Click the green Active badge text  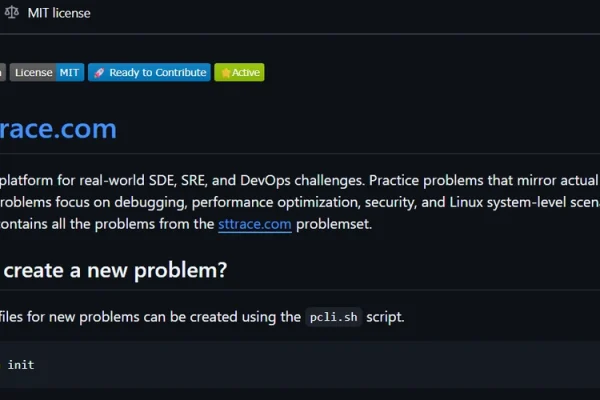coord(246,73)
